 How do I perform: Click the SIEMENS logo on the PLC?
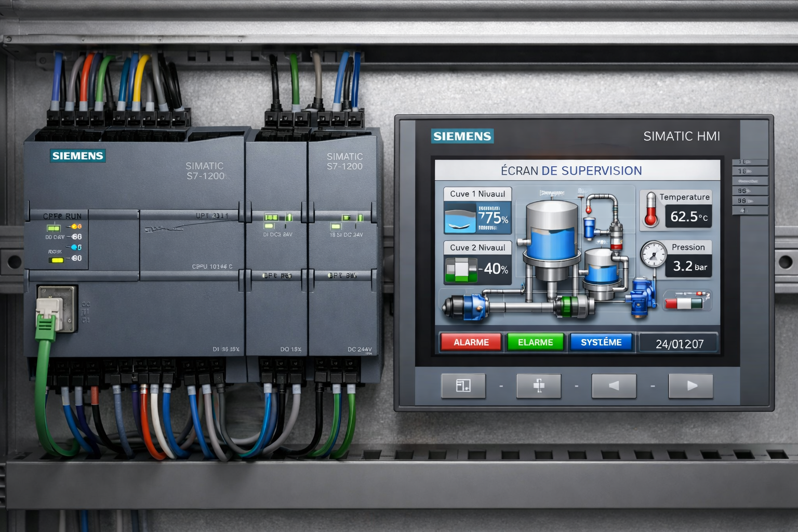78,156
